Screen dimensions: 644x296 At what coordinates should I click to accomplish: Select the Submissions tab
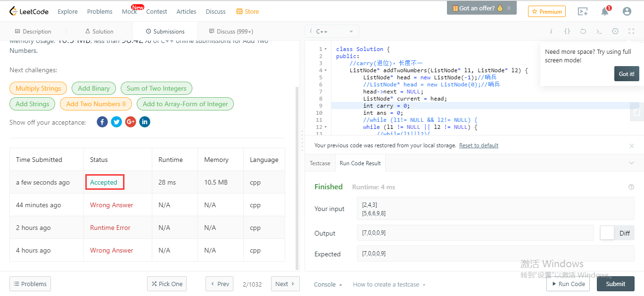[x=165, y=31]
